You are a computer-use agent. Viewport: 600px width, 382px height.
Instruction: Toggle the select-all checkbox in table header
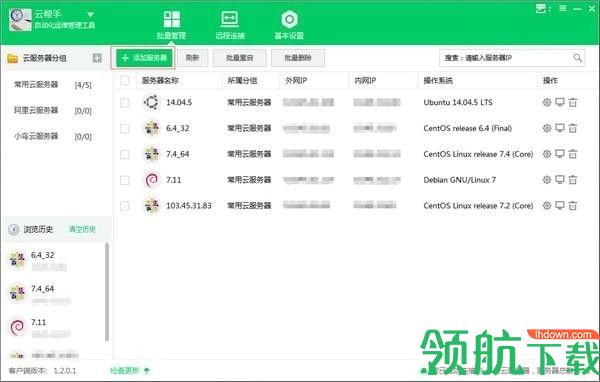[125, 80]
